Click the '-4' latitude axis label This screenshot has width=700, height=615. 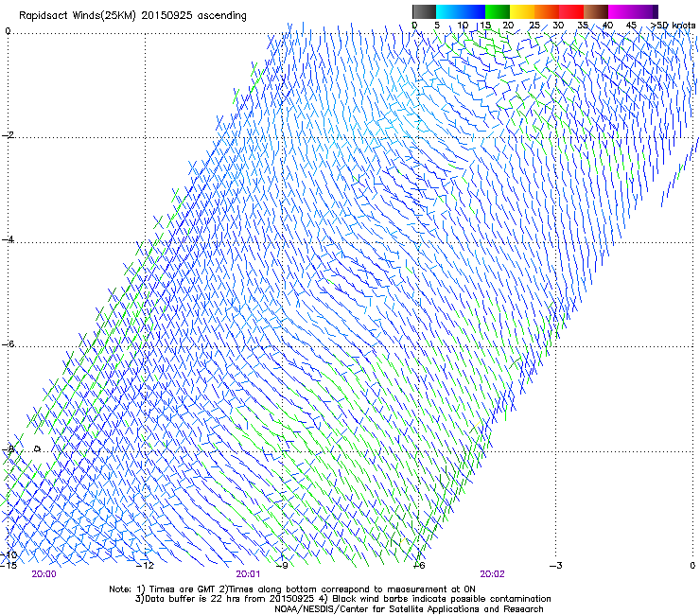(8, 239)
